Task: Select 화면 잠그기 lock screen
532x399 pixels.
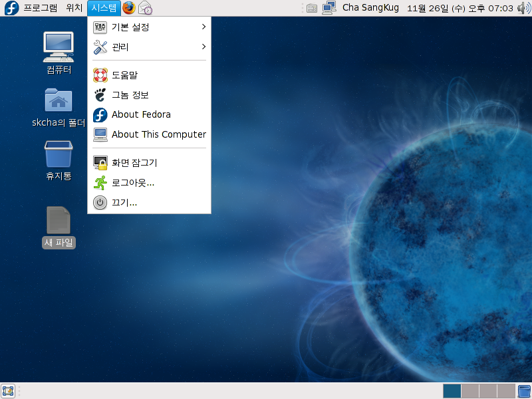Action: pos(149,163)
